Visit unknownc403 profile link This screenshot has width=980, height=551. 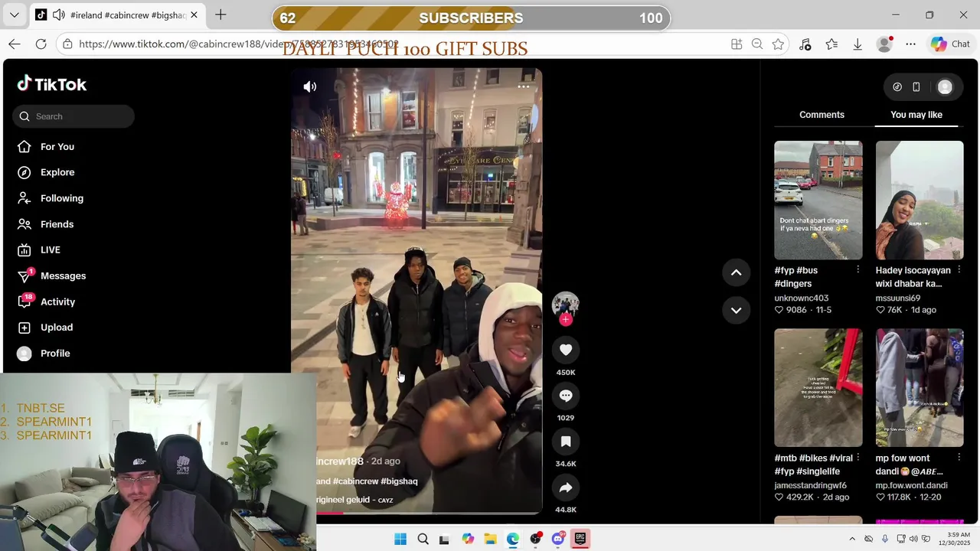coord(801,298)
